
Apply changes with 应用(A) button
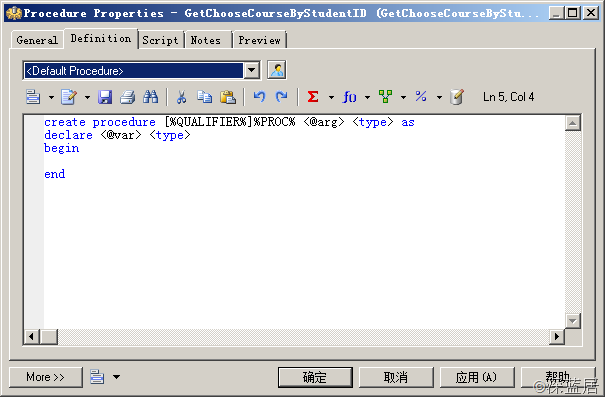(x=477, y=377)
